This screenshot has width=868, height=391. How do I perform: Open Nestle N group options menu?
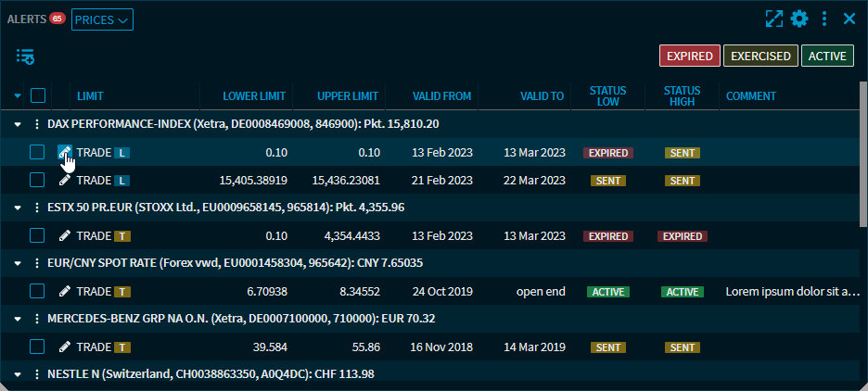pyautogui.click(x=37, y=374)
